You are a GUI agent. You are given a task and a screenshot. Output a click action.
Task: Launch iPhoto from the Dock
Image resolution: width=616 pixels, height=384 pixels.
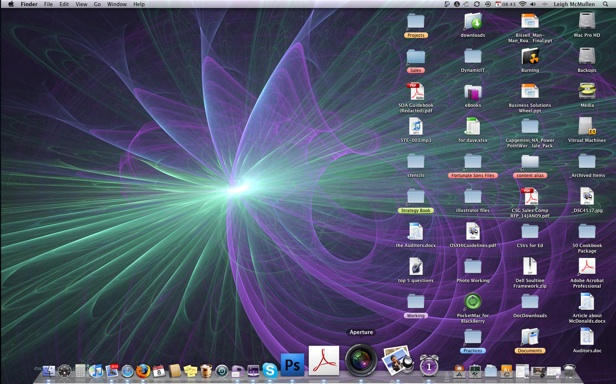tap(397, 360)
